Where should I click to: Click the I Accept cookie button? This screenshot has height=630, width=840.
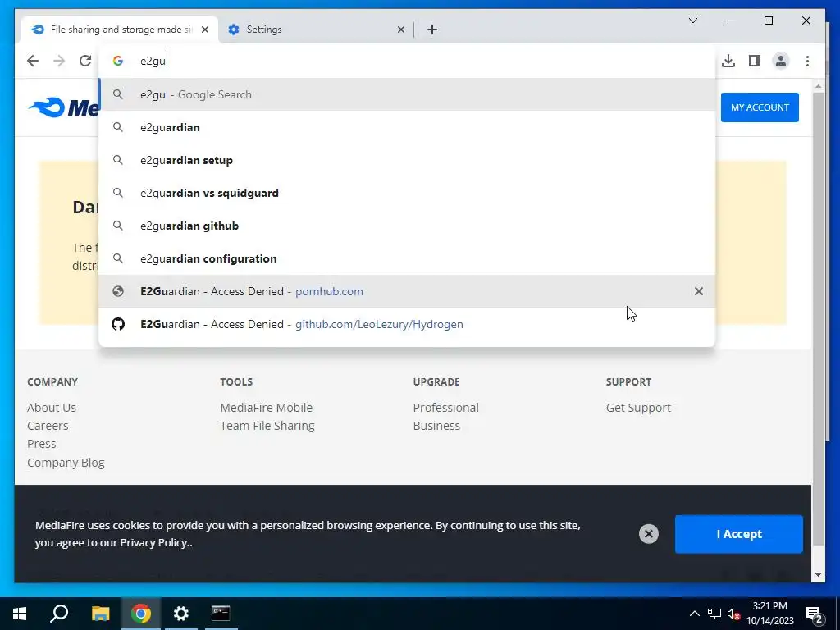739,534
